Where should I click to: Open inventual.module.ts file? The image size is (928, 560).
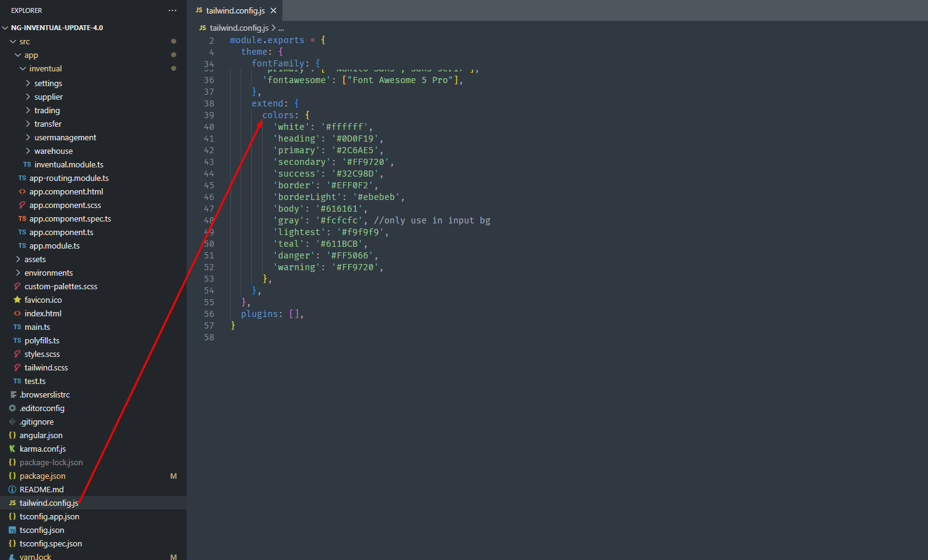[x=69, y=164]
